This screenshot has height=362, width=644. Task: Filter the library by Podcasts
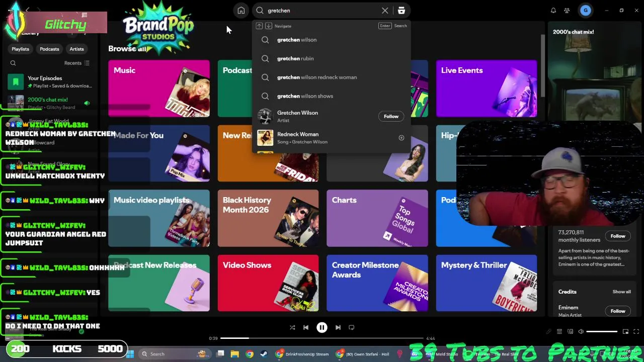49,49
